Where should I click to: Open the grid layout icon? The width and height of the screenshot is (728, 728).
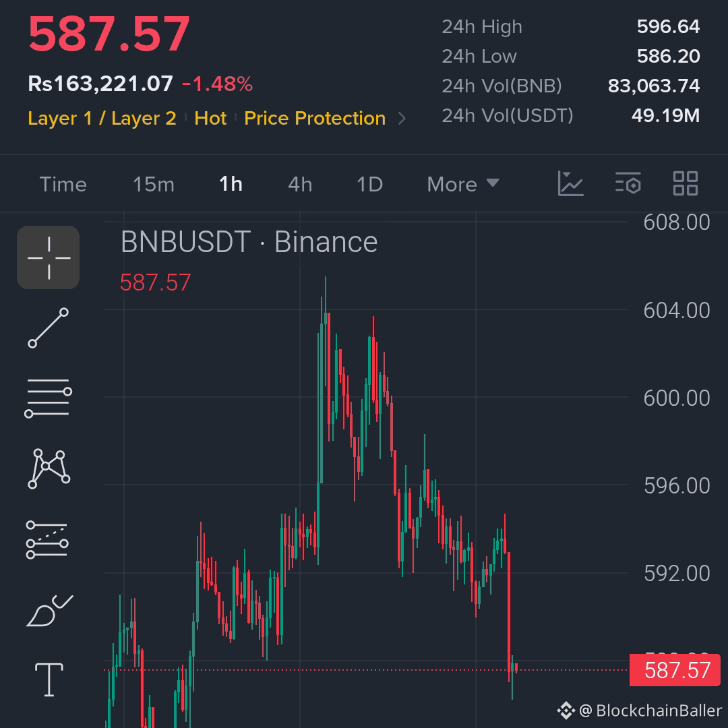(x=686, y=183)
